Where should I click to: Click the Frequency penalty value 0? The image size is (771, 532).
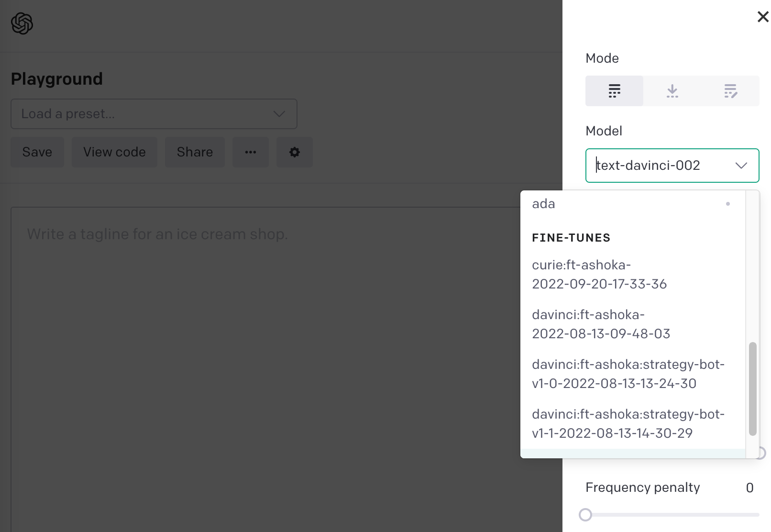749,488
